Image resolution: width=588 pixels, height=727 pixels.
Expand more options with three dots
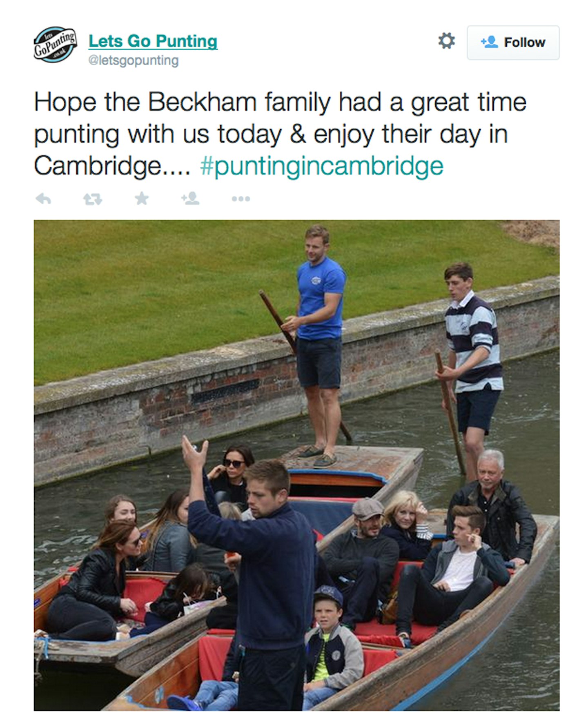pyautogui.click(x=241, y=199)
